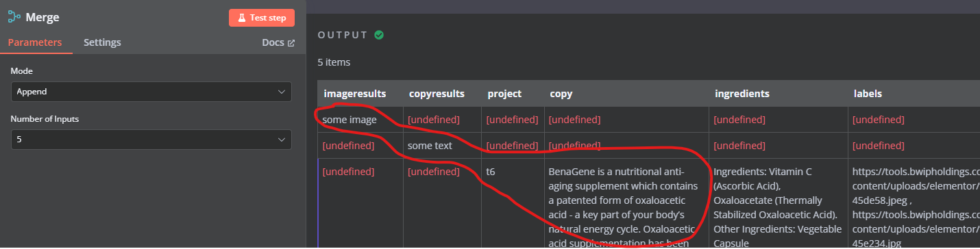
Task: Click the Test step button
Action: [x=262, y=18]
